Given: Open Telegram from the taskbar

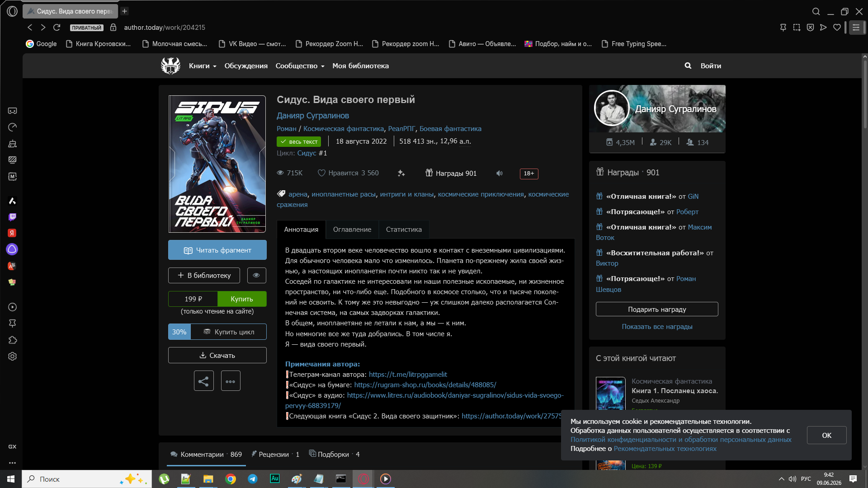Looking at the screenshot, I should (252, 479).
